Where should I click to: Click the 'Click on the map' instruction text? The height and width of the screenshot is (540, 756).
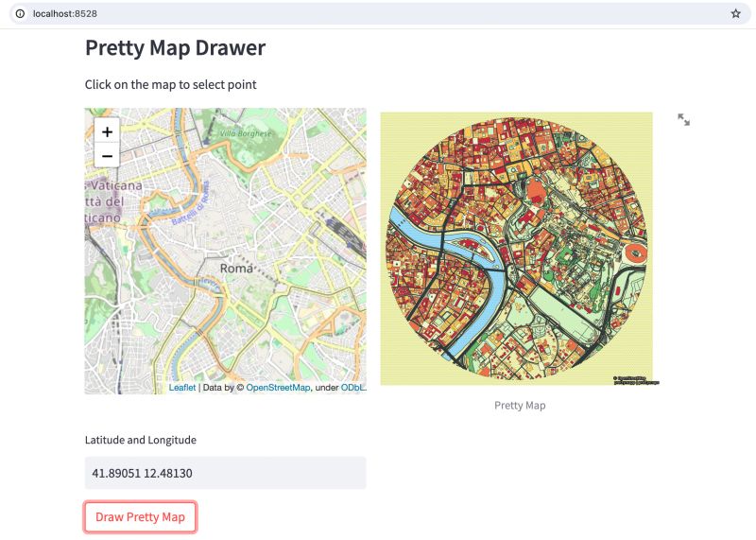170,84
